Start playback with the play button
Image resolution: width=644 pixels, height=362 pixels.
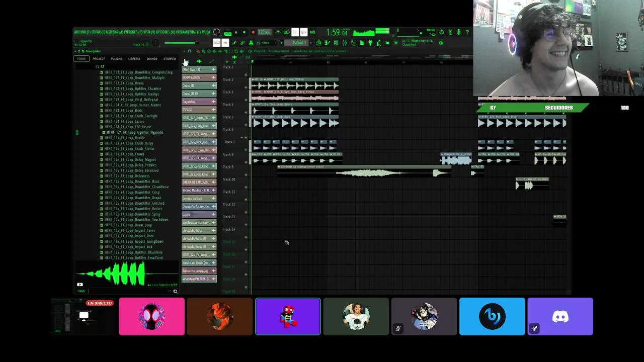point(236,32)
